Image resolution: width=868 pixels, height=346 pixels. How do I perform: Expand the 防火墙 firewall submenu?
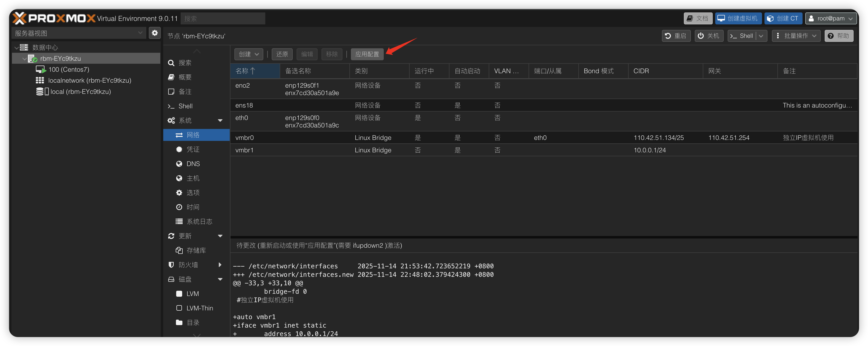click(x=220, y=265)
